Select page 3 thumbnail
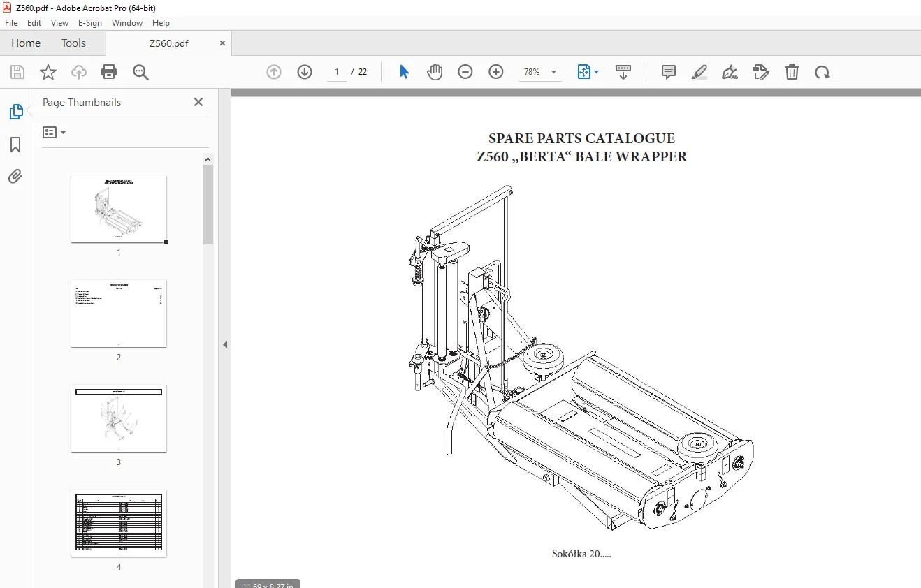This screenshot has height=588, width=921. click(119, 418)
